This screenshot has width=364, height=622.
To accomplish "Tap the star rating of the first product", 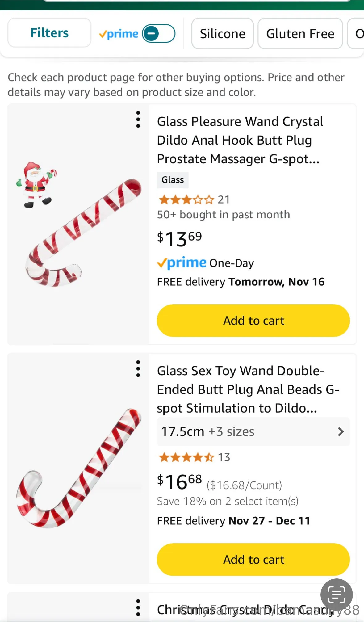I will click(186, 200).
